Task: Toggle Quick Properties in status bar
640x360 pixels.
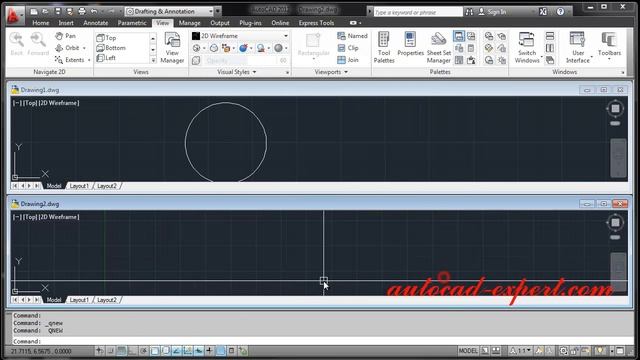Action: (x=231, y=351)
